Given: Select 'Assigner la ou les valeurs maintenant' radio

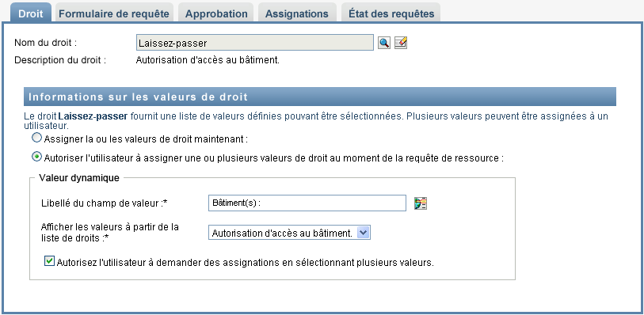Looking at the screenshot, I should [37, 139].
